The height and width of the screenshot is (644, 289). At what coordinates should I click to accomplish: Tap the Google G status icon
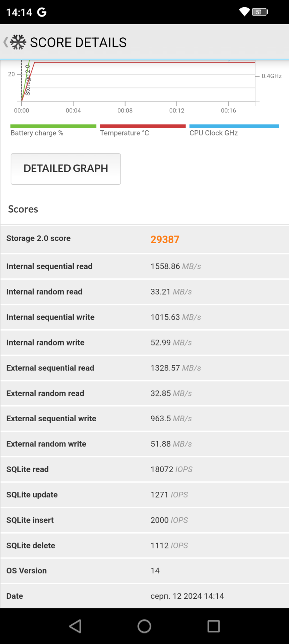(42, 12)
